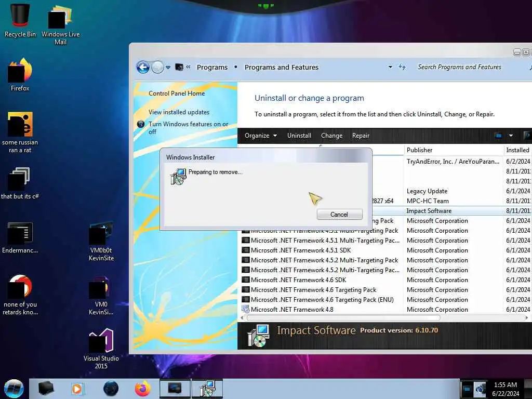Click the 'Preparing to remove...' message text

click(216, 172)
